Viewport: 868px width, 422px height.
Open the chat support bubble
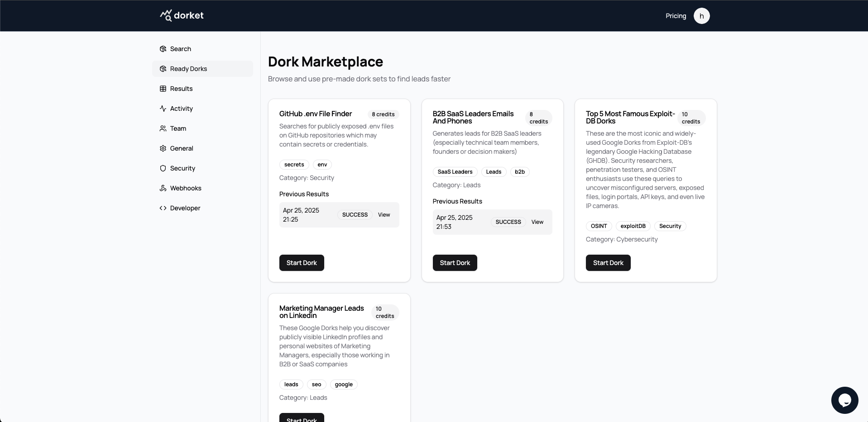pos(844,400)
